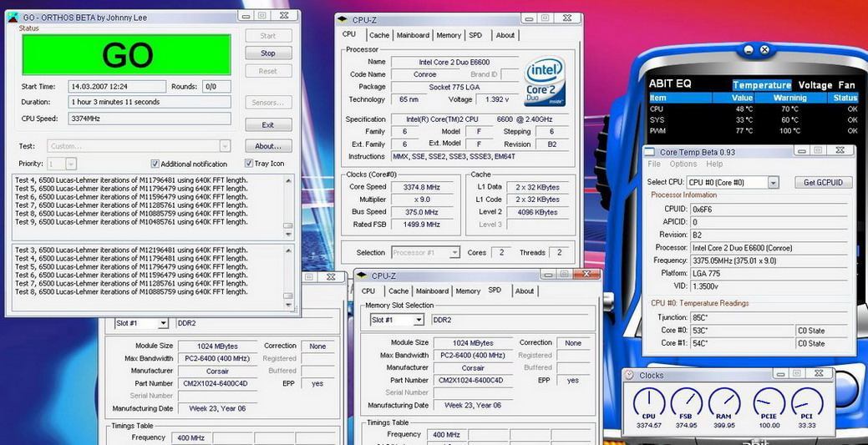
Task: Toggle the Tray Icon checkbox
Action: point(249,164)
